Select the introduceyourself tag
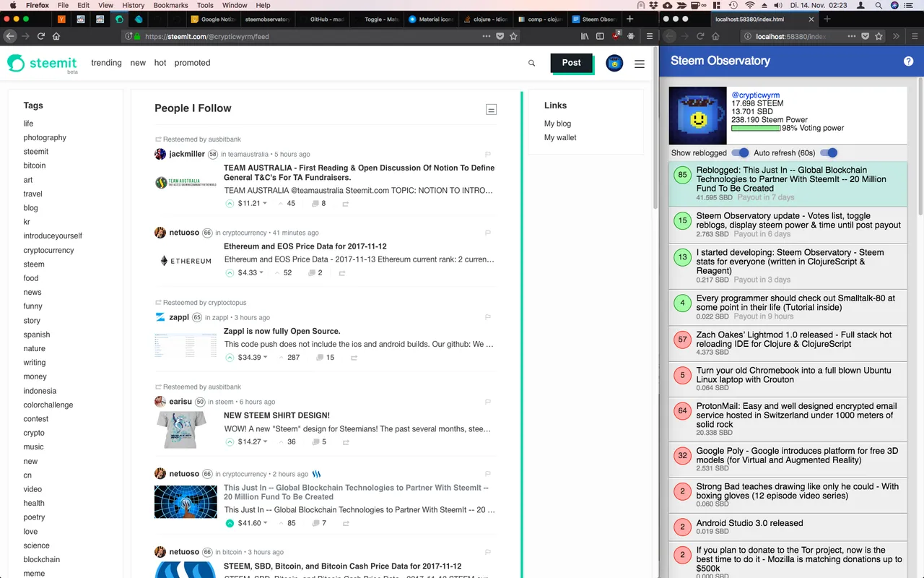This screenshot has width=924, height=578. [x=53, y=236]
